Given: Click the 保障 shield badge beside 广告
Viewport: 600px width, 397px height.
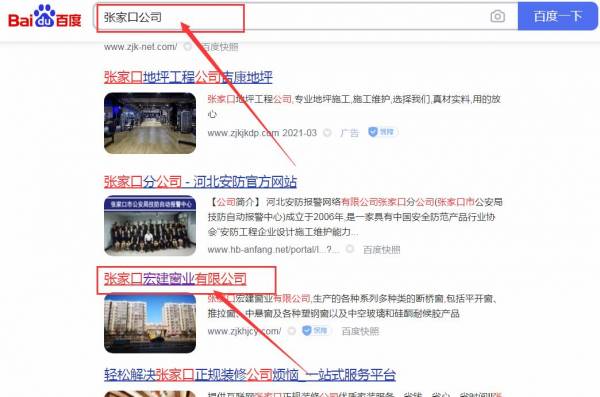Looking at the screenshot, I should tap(382, 132).
